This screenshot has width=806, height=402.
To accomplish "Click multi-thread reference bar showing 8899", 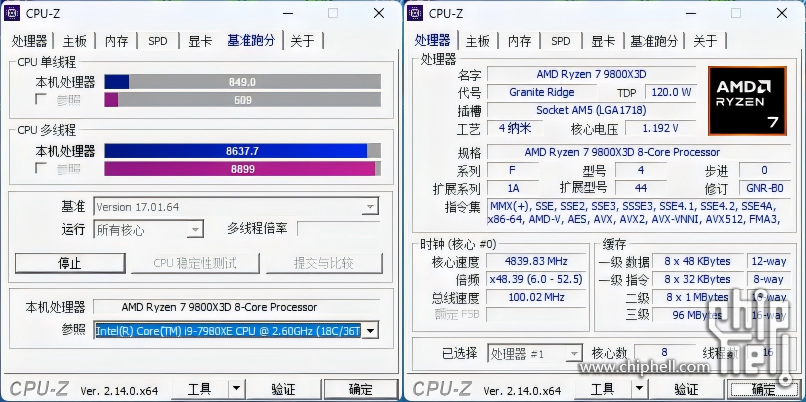I will (243, 169).
